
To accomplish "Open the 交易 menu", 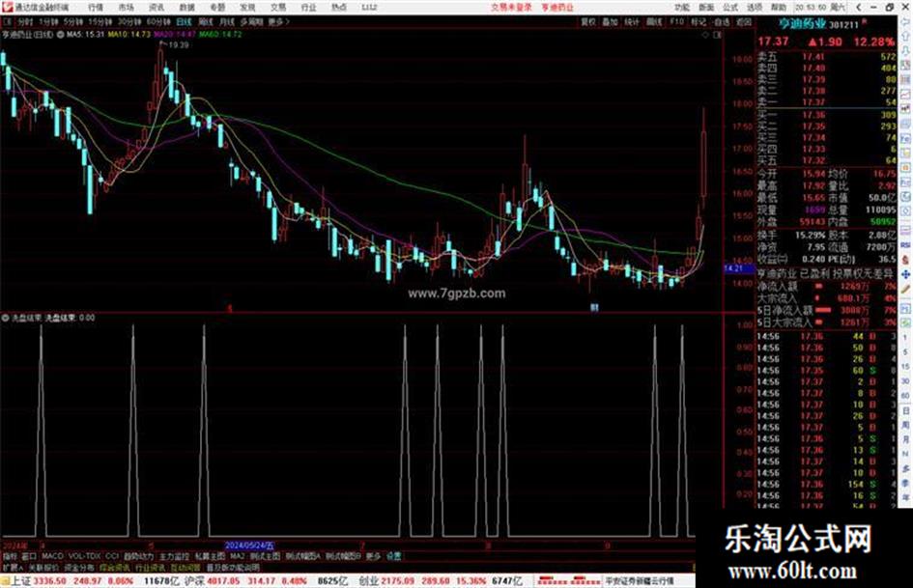I will tap(278, 7).
